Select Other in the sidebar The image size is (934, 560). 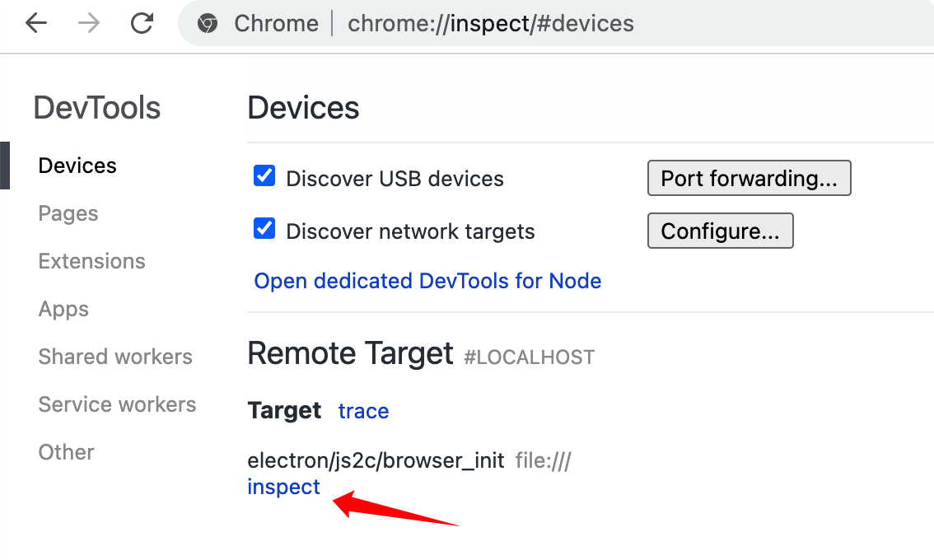click(66, 451)
